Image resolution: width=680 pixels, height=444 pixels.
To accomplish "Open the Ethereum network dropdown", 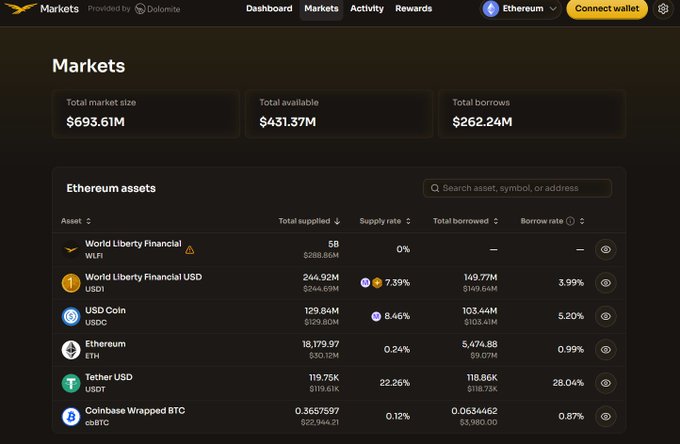I will point(520,9).
